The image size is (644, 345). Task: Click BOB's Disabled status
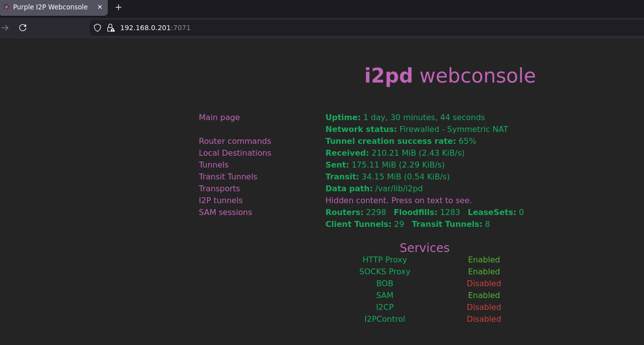pyautogui.click(x=484, y=284)
